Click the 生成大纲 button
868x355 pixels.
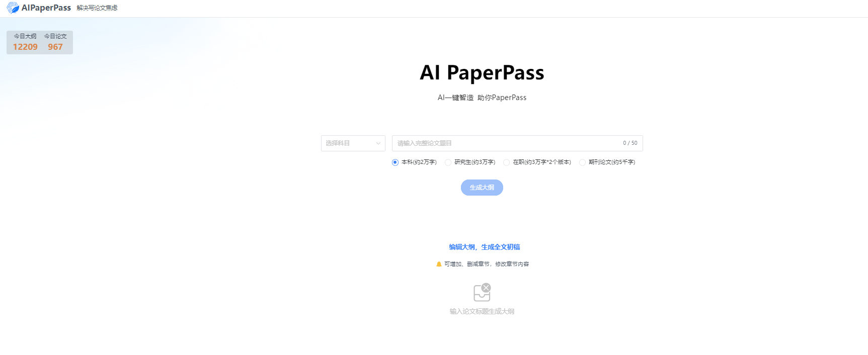pos(482,188)
